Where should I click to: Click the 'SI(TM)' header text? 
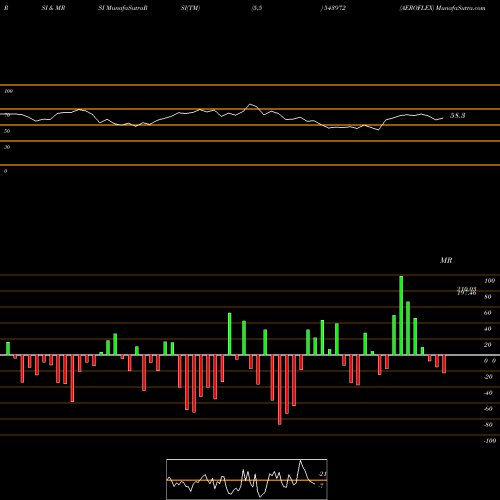tap(190, 8)
